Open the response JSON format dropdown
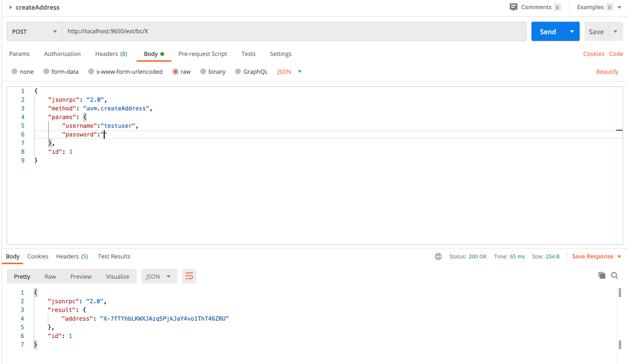This screenshot has height=364, width=628. coord(158,277)
